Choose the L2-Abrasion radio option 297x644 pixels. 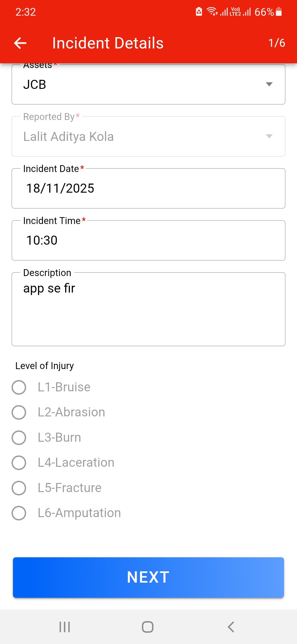[19, 412]
